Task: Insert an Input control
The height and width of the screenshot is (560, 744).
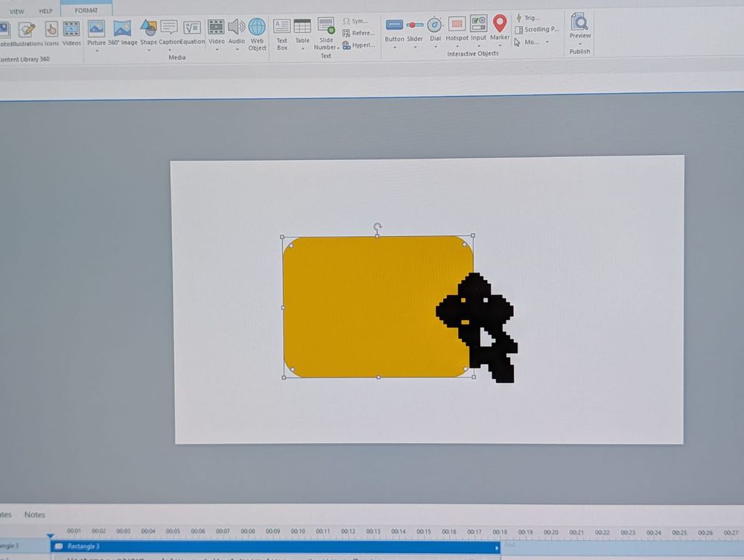Action: 478,29
